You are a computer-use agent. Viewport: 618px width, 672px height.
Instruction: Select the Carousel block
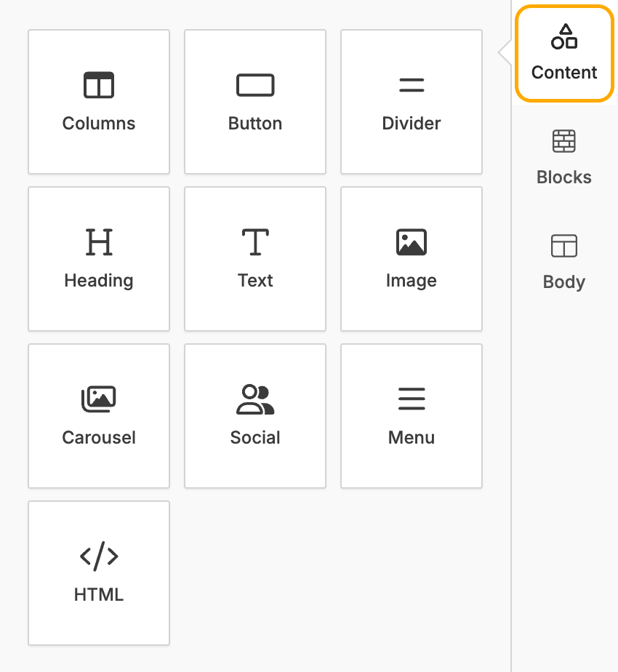[99, 415]
